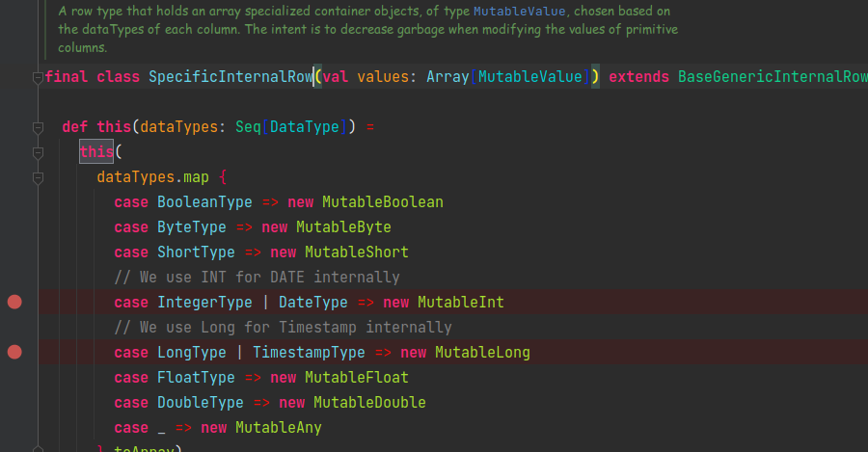Click MutableFloat class reference
Viewport: 868px width, 452px height.
pos(357,378)
